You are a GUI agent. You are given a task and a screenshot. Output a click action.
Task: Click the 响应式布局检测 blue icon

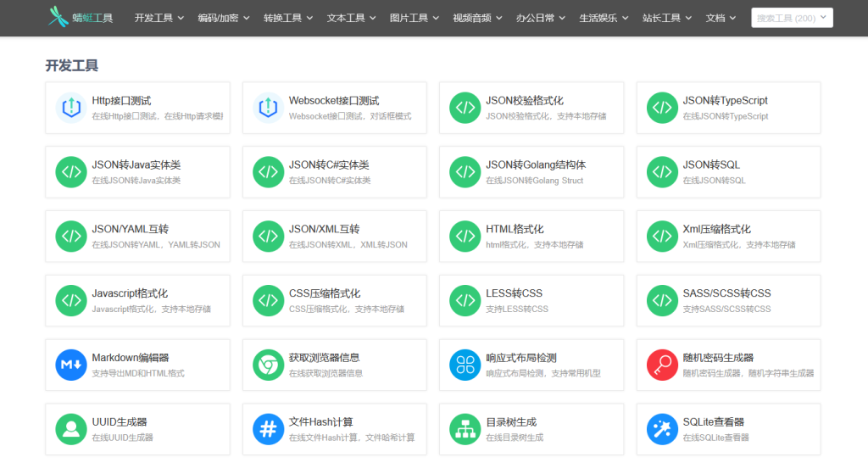tap(465, 365)
